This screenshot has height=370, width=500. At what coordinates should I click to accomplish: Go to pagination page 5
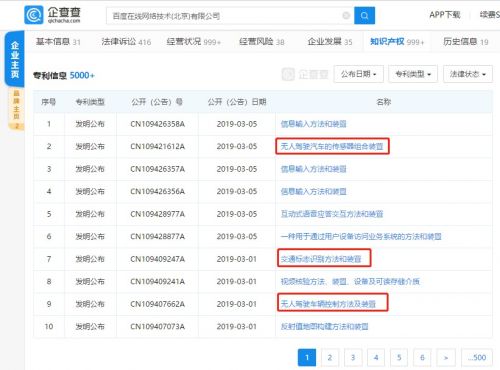pos(399,358)
